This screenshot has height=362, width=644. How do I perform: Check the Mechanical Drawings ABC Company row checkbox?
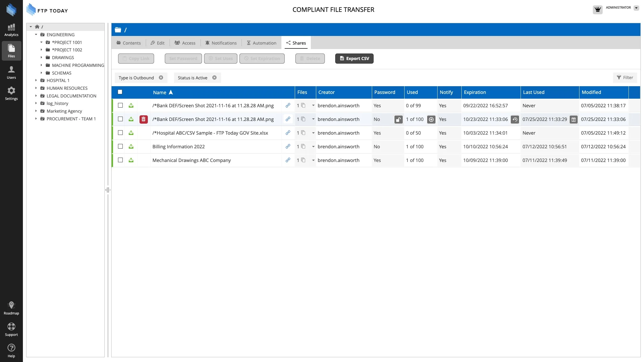pos(120,160)
